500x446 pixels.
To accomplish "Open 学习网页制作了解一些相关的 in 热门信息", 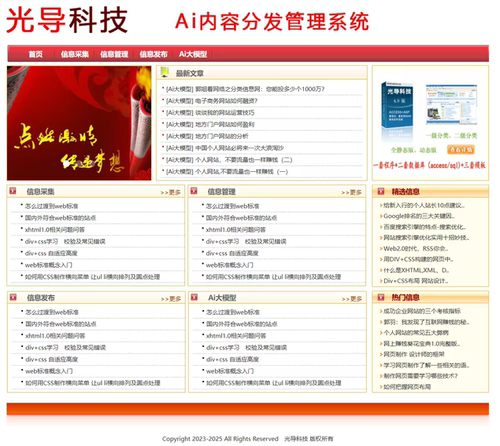I will (426, 365).
